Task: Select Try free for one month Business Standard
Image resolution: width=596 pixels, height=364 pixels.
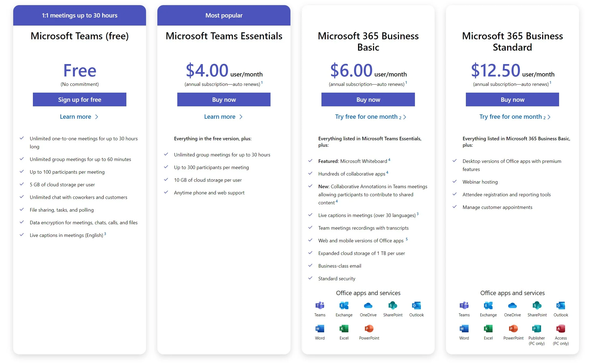Action: (512, 117)
